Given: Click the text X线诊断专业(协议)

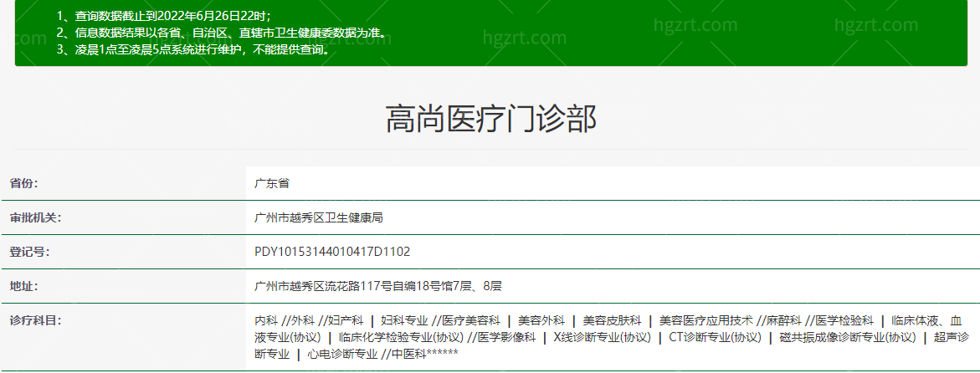Looking at the screenshot, I should pyautogui.click(x=603, y=337).
